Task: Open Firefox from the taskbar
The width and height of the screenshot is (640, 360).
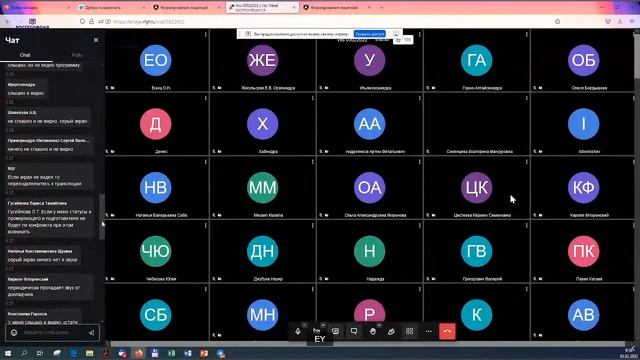Action: [139, 353]
